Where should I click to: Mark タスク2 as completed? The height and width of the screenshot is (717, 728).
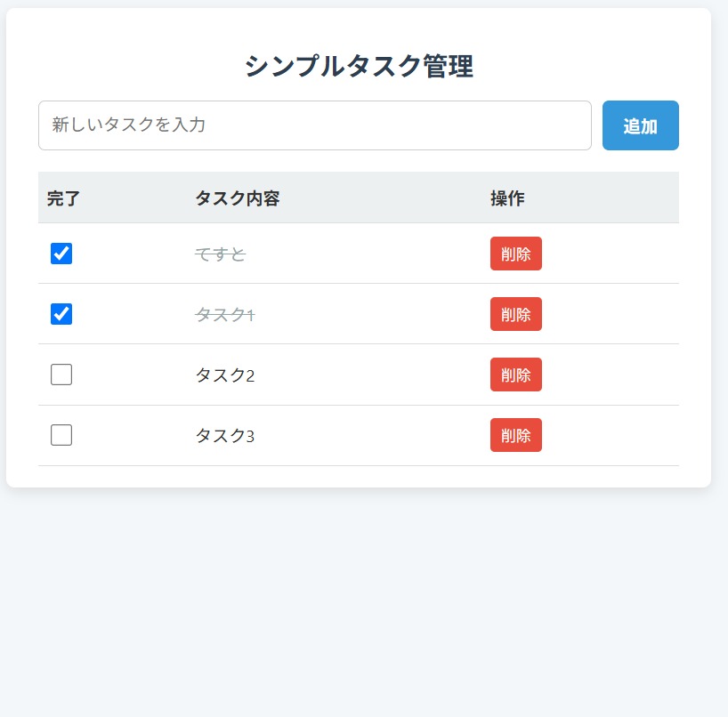pyautogui.click(x=61, y=375)
